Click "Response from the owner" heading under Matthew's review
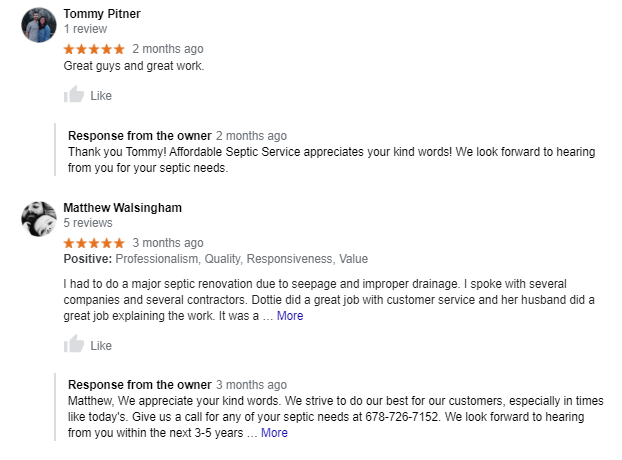 (x=139, y=385)
